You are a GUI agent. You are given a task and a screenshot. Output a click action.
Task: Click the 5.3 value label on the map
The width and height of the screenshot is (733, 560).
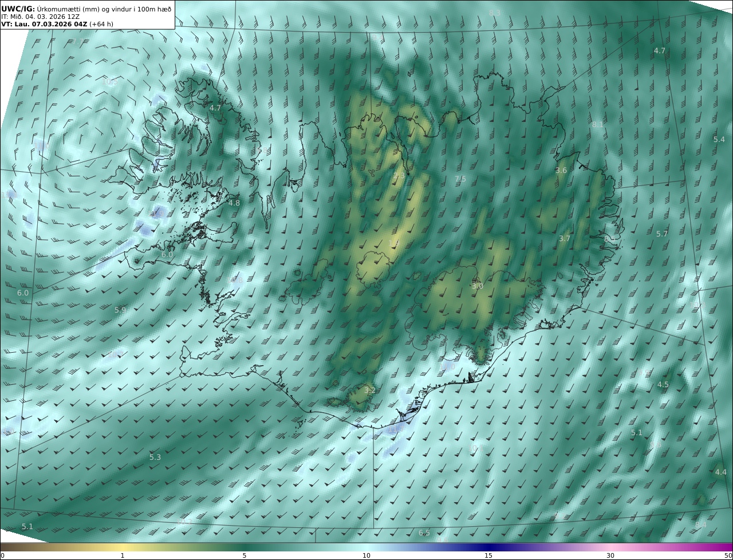tap(155, 457)
